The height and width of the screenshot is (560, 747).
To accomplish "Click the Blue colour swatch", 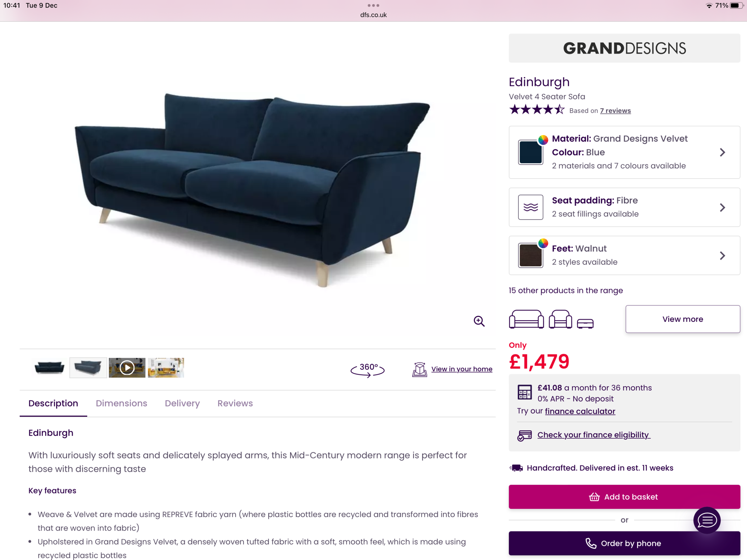I will pos(530,152).
